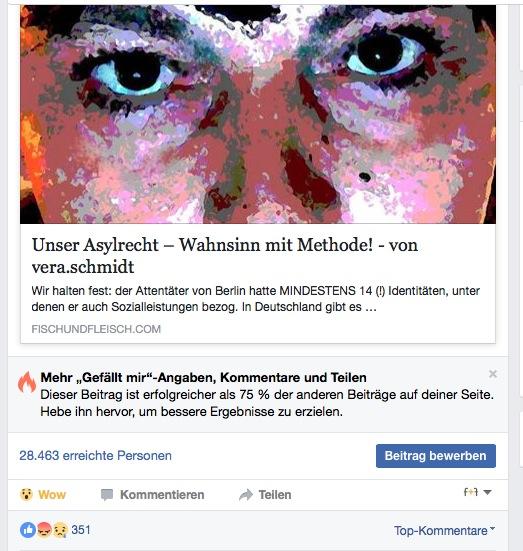This screenshot has width=523, height=551.
Task: Click the speech bubble comment icon
Action: (x=107, y=495)
